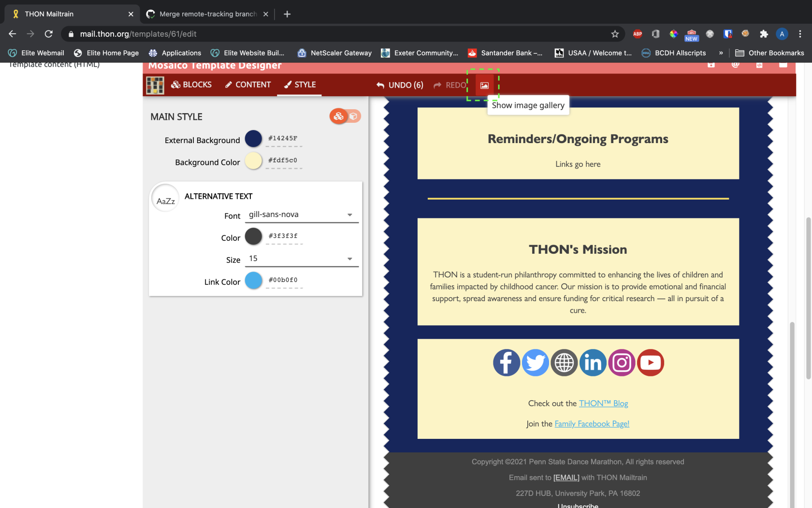
Task: Open the Applications bookmark
Action: [x=175, y=53]
